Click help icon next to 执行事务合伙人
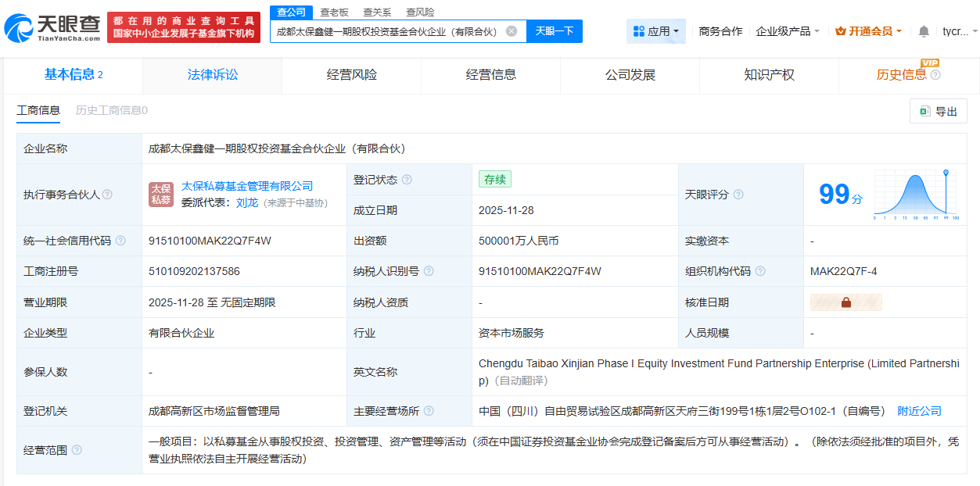 [x=107, y=195]
